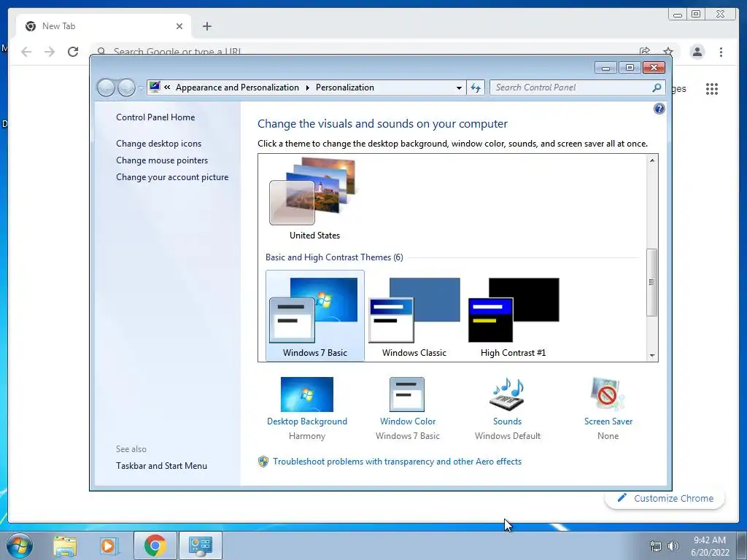Expand the address bar history dropdown
Image resolution: width=747 pixels, height=560 pixels.
(x=459, y=87)
